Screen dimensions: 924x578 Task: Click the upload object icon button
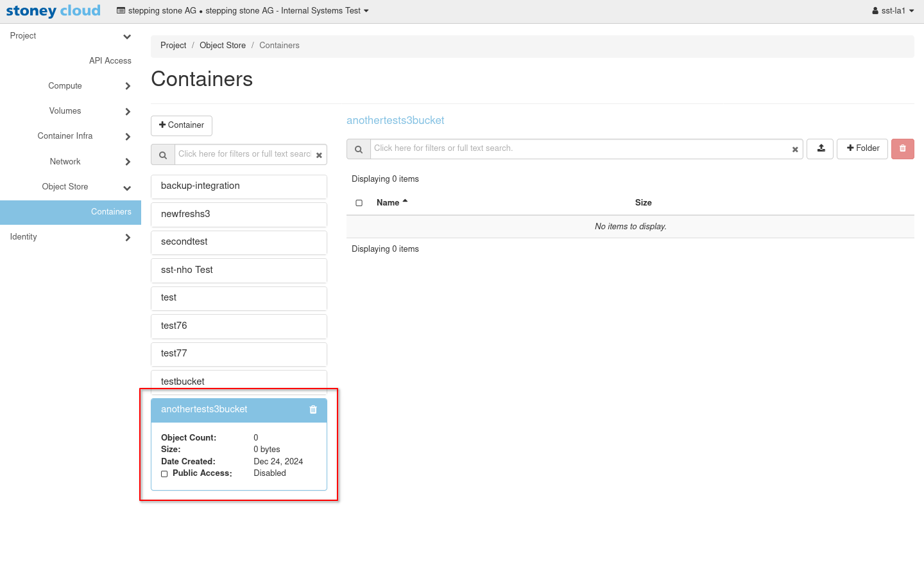820,148
